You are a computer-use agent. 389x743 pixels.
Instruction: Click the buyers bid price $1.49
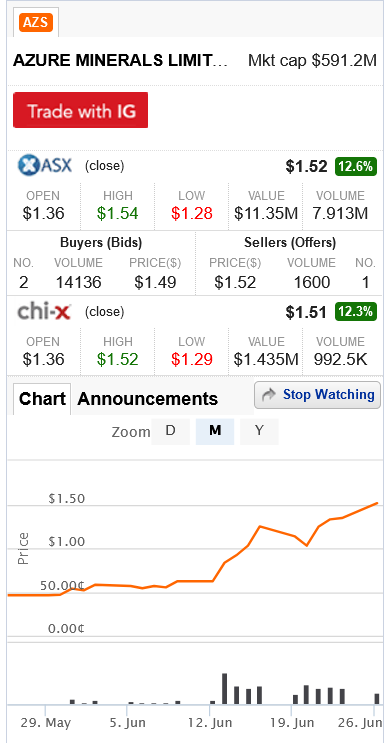(x=155, y=283)
